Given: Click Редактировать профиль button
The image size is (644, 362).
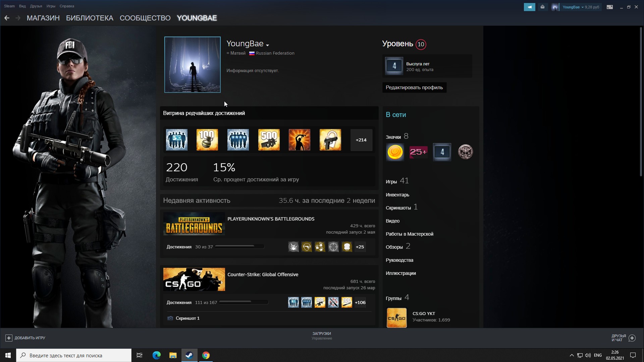Looking at the screenshot, I should click(x=414, y=87).
